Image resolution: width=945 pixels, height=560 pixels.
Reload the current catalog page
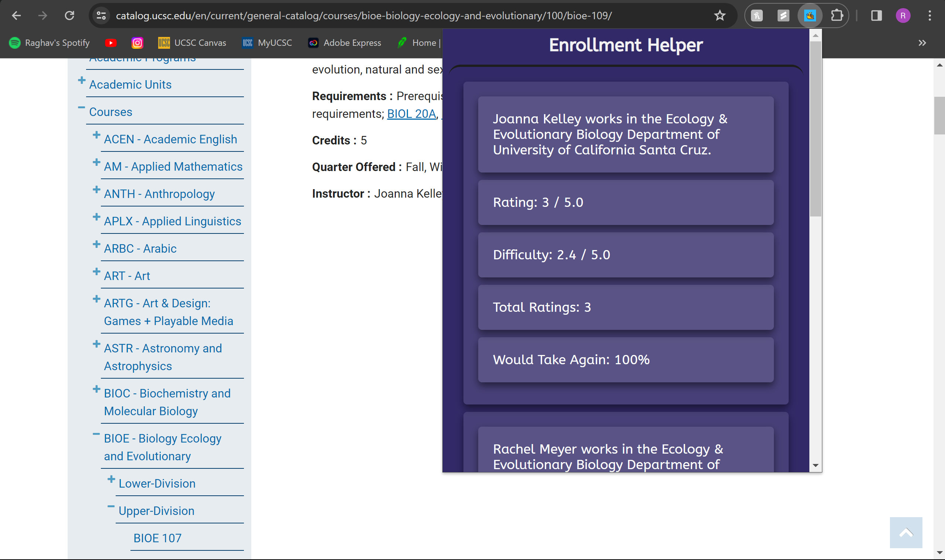69,16
